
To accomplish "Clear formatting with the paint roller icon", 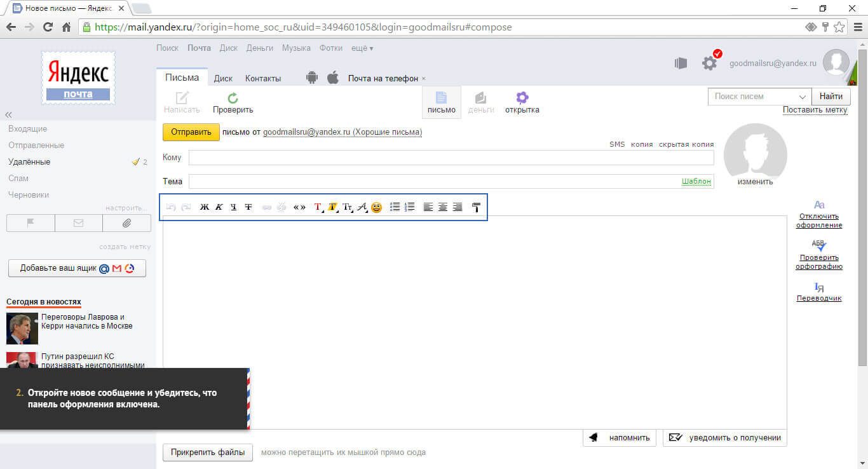I will tap(476, 207).
